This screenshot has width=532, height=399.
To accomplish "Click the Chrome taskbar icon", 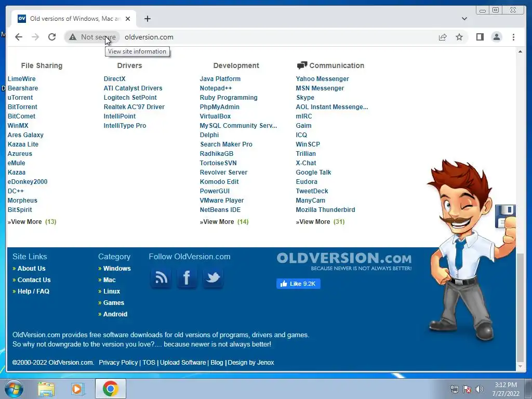I will tap(110, 389).
